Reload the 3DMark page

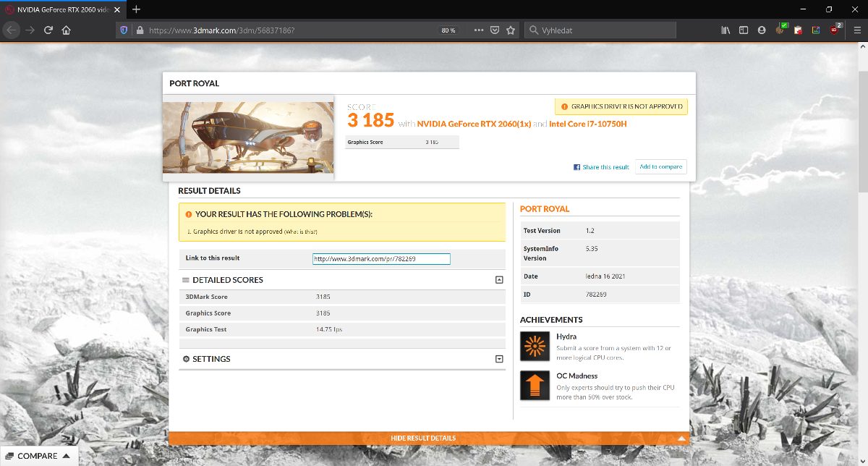48,30
